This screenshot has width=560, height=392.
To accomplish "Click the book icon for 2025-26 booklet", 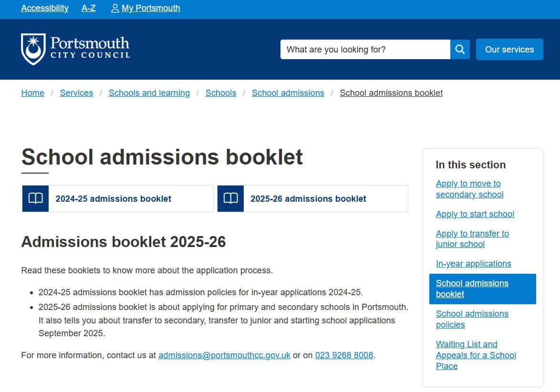I will click(231, 198).
